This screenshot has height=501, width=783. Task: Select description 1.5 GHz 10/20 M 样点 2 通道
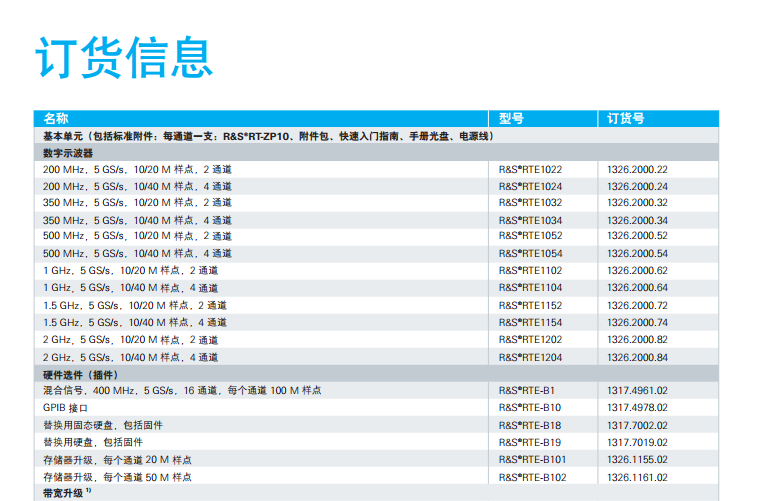click(x=135, y=305)
